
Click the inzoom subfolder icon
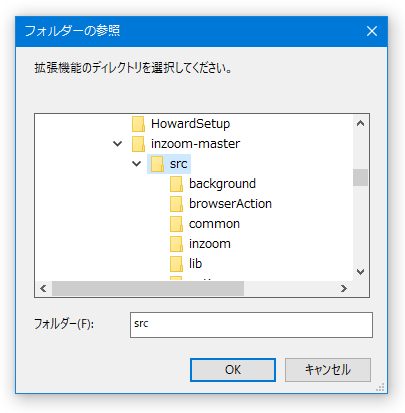176,244
